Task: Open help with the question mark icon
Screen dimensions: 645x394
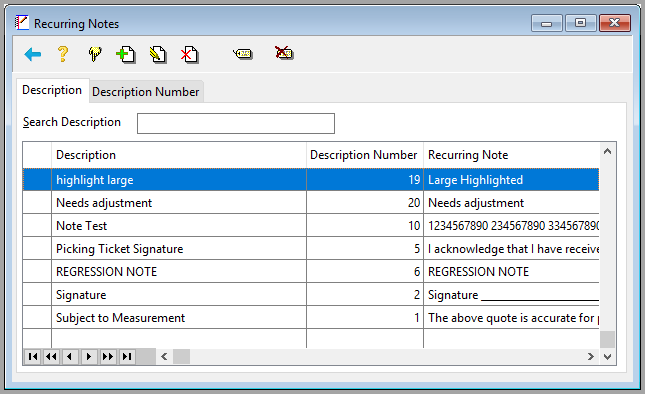Action: tap(63, 54)
